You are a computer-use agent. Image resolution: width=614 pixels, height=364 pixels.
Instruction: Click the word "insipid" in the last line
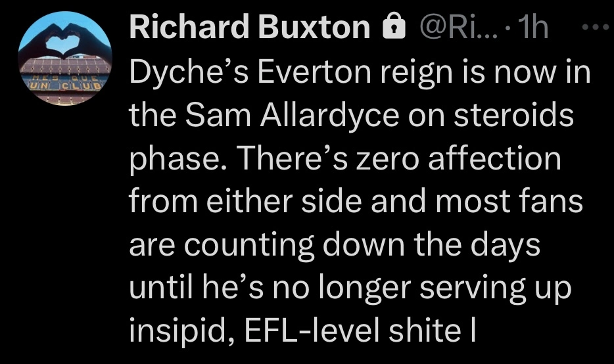click(172, 330)
